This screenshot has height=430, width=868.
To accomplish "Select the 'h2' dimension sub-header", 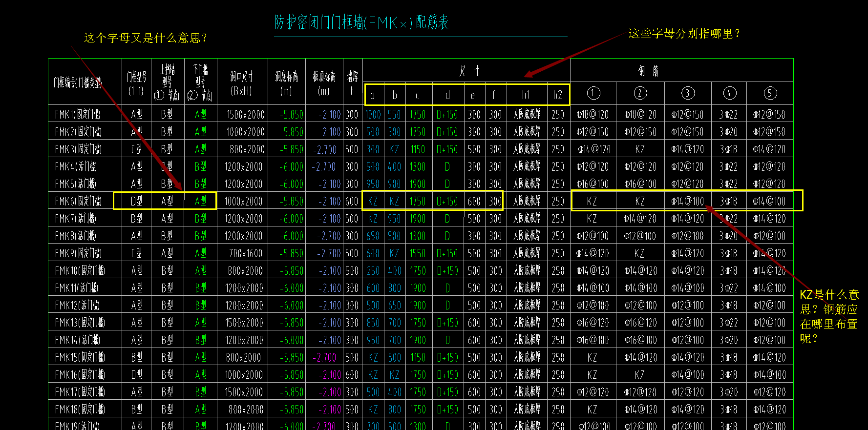I will click(558, 95).
